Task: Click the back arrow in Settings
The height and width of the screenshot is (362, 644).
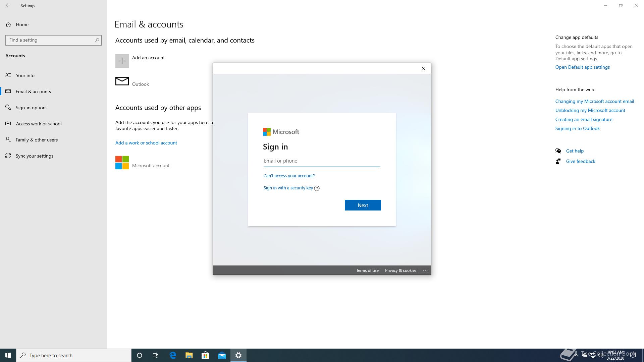Action: click(x=8, y=5)
